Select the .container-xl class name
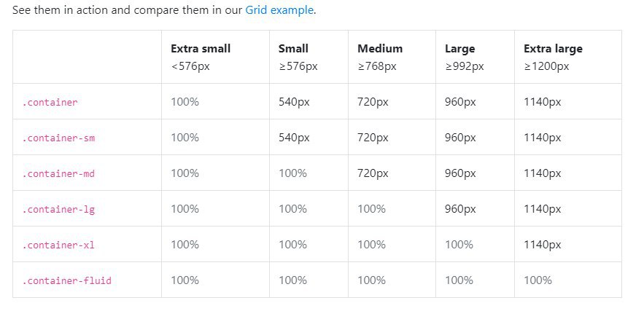The image size is (644, 311). (58, 245)
